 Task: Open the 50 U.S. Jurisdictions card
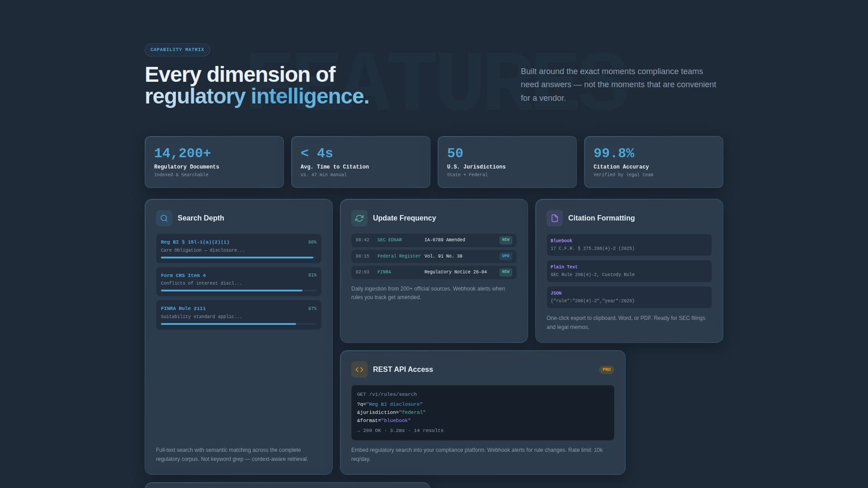[507, 162]
